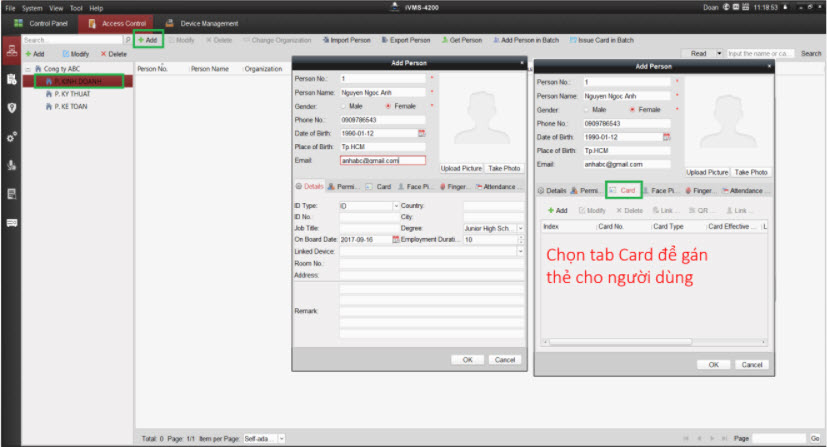Open the Card tab in right dialog

622,189
